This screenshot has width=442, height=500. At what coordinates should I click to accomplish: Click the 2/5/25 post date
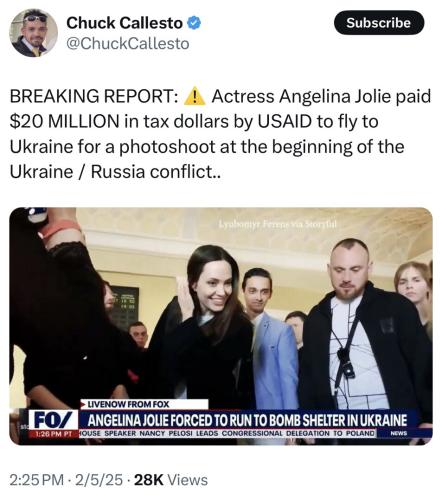[x=99, y=480]
